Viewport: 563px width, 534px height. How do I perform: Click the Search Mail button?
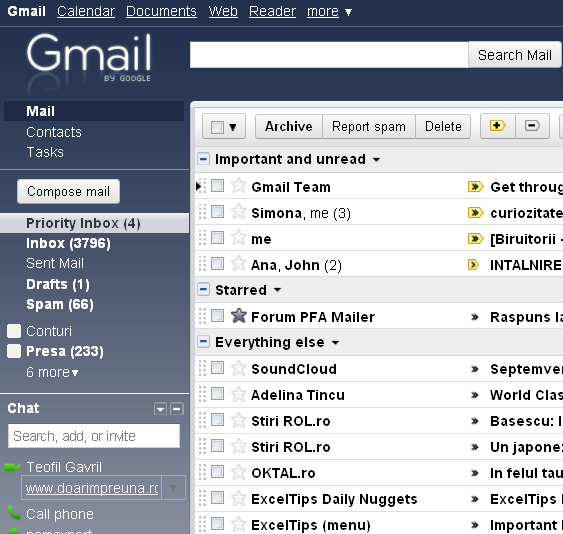coord(515,55)
